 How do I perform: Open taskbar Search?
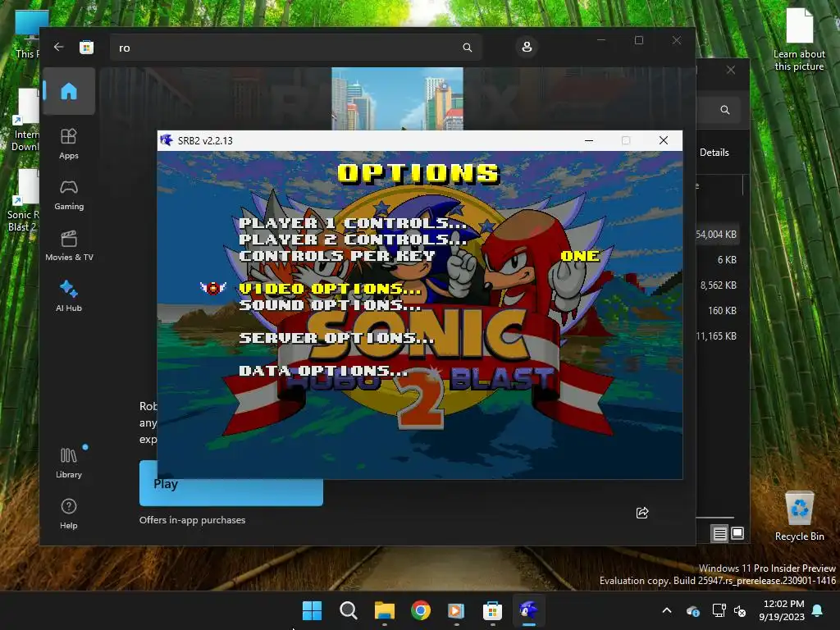[x=348, y=610]
